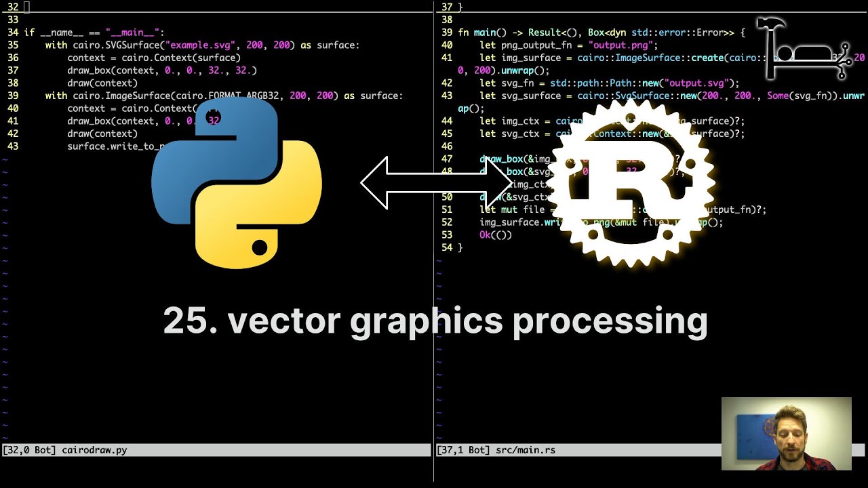Click the cursor block on line 32

pos(26,7)
